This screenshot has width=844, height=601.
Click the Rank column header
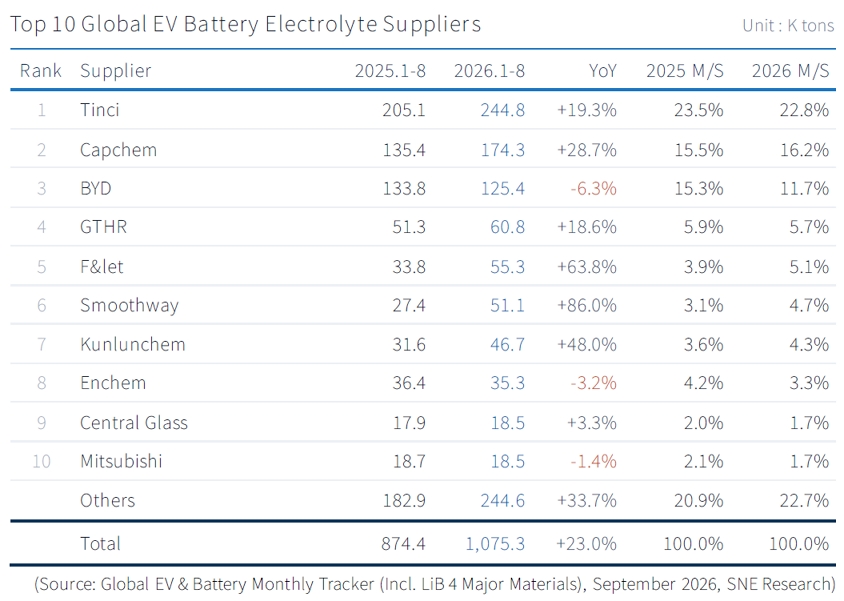[41, 70]
